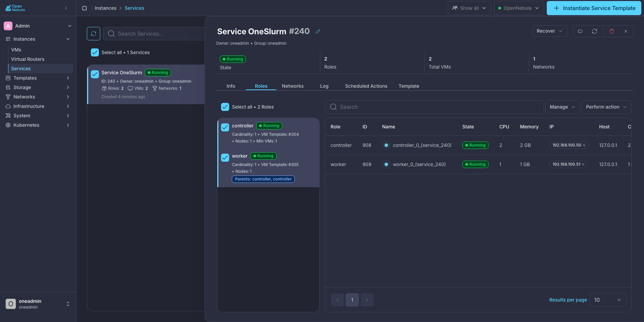Open Virtual Routers in the sidebar
644x322 pixels.
point(40,59)
